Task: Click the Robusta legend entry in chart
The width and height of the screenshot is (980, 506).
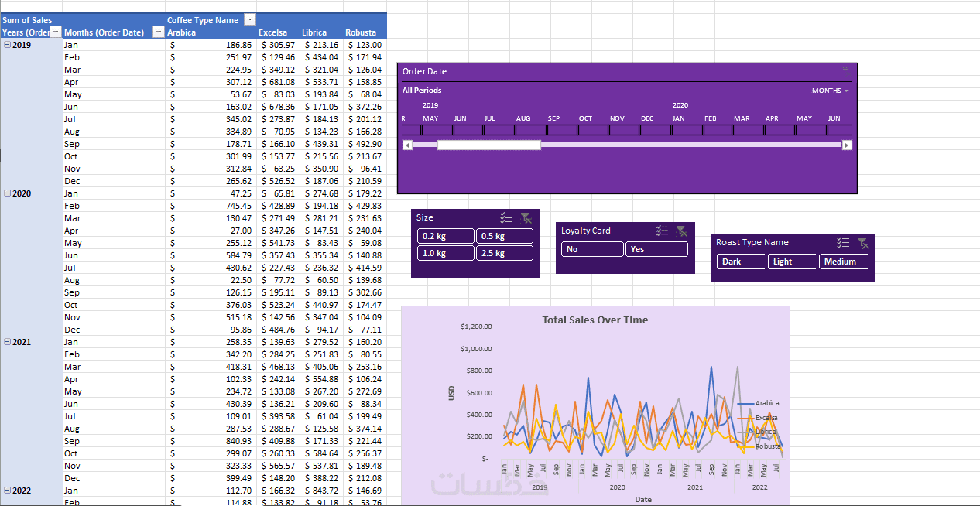Action: [x=759, y=446]
